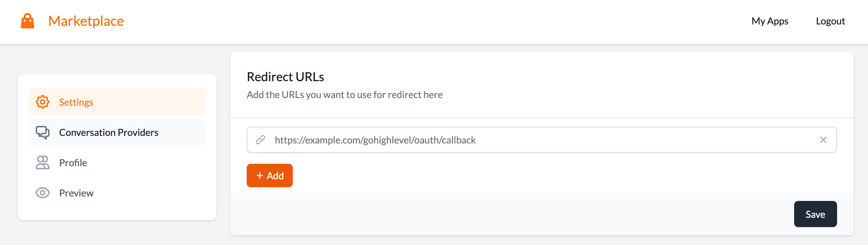Click the Profile users icon
The width and height of the screenshot is (868, 245).
pyautogui.click(x=43, y=162)
